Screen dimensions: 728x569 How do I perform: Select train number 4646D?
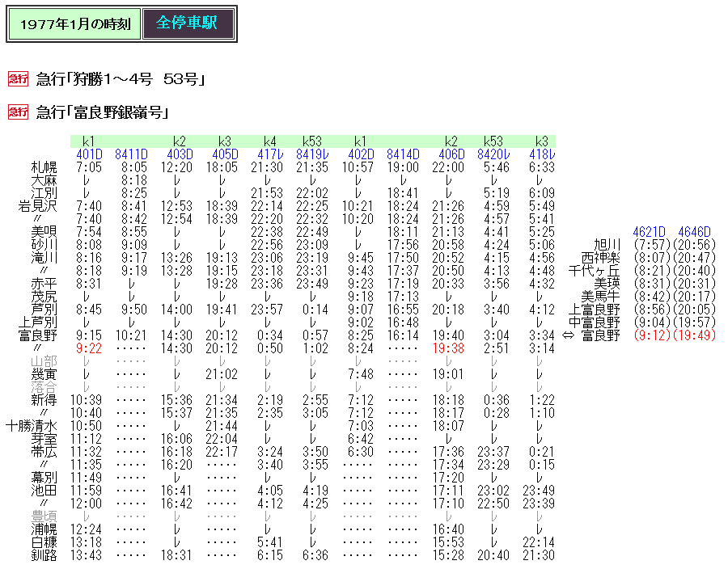point(695,232)
